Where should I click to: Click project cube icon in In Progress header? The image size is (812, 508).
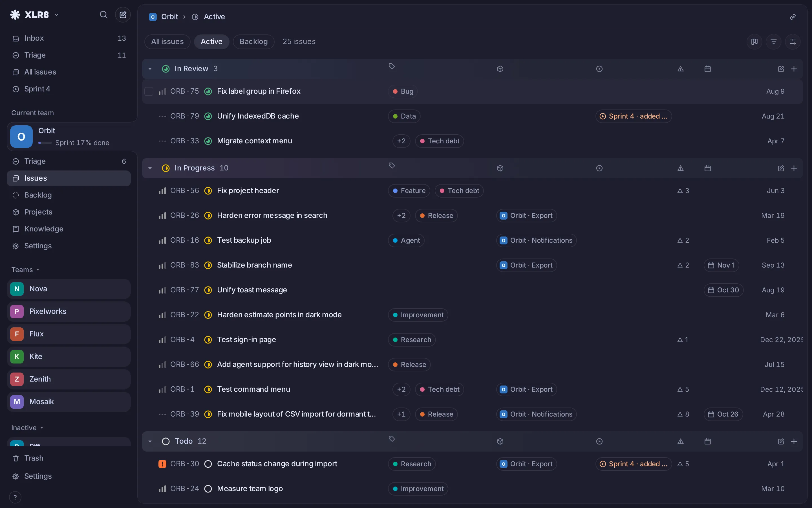pyautogui.click(x=500, y=168)
